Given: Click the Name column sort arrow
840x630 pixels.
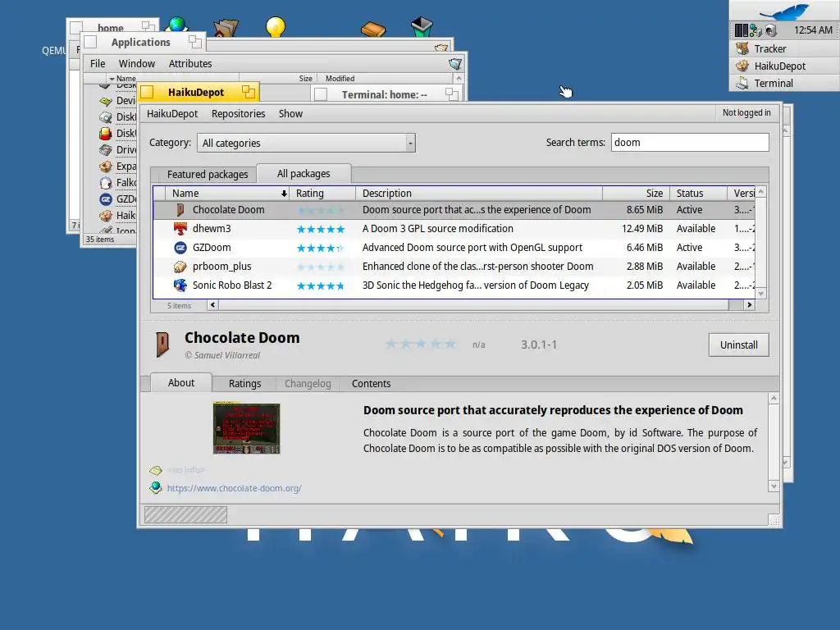Looking at the screenshot, I should click(284, 194).
